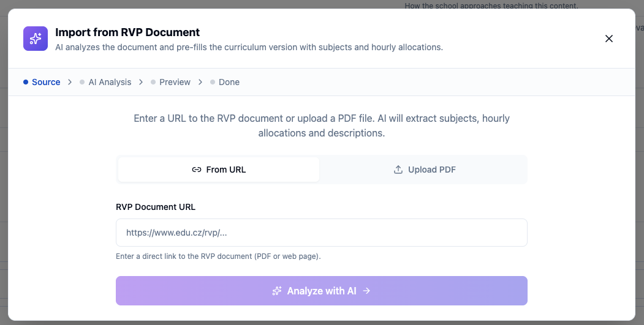Viewport: 644px width, 325px height.
Task: Click the blue dot beside Source
Action: [26, 82]
